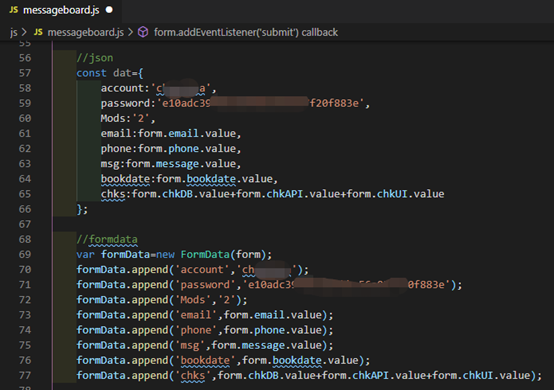Screen dimensions: 554x390
Task: Expand the chevron after js breadcrumb
Action: [x=25, y=32]
